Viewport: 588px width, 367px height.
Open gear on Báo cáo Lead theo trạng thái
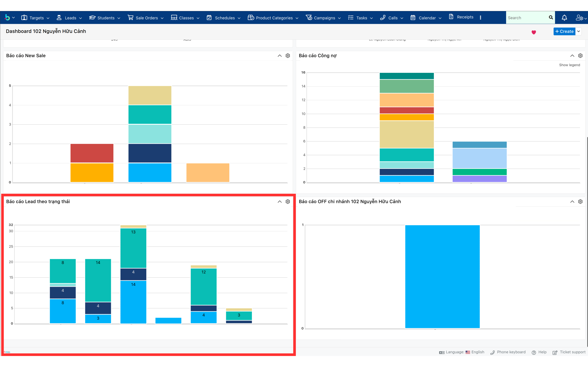(288, 201)
